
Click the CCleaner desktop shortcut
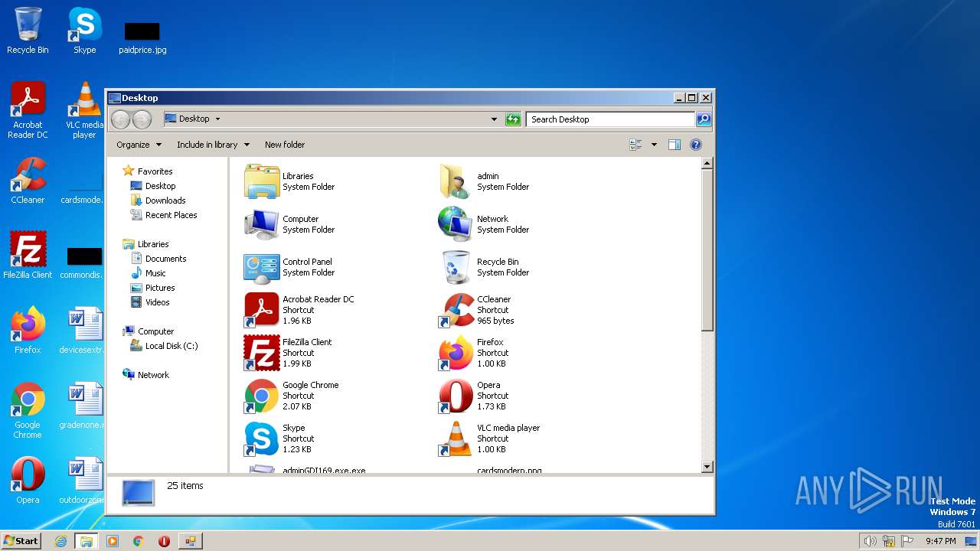pyautogui.click(x=28, y=181)
